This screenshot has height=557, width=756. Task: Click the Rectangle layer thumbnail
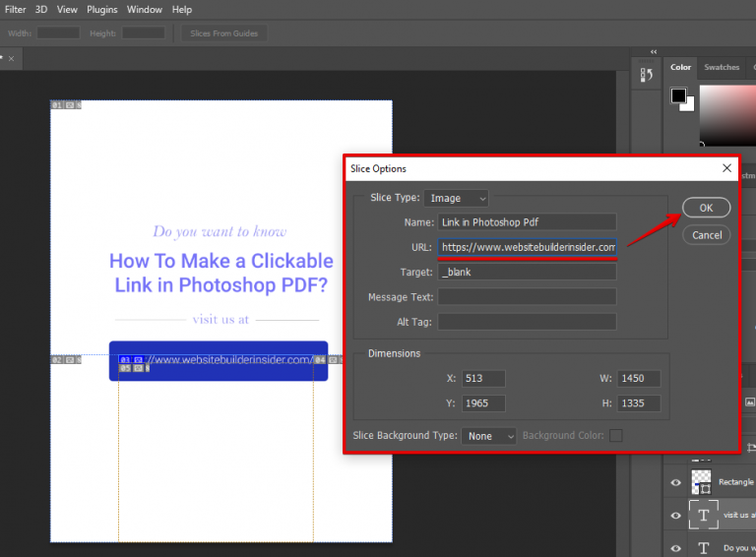coord(701,481)
